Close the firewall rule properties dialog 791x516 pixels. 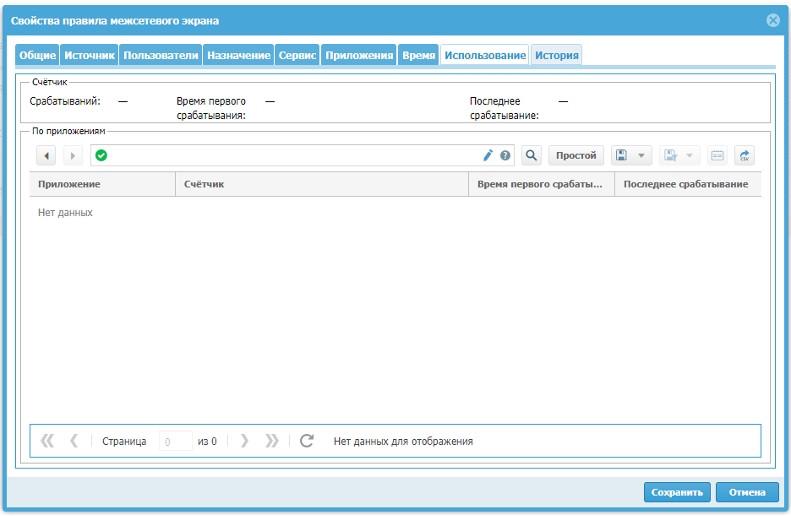coord(773,20)
